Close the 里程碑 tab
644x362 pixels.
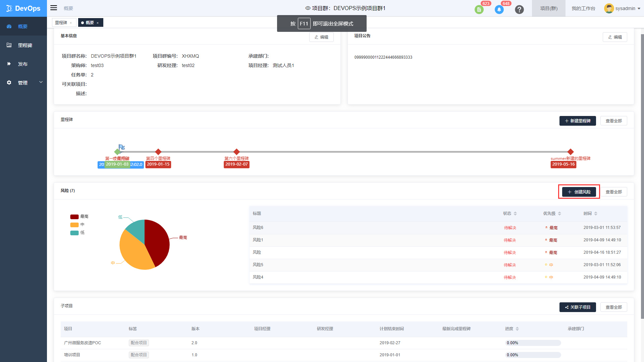click(x=71, y=23)
